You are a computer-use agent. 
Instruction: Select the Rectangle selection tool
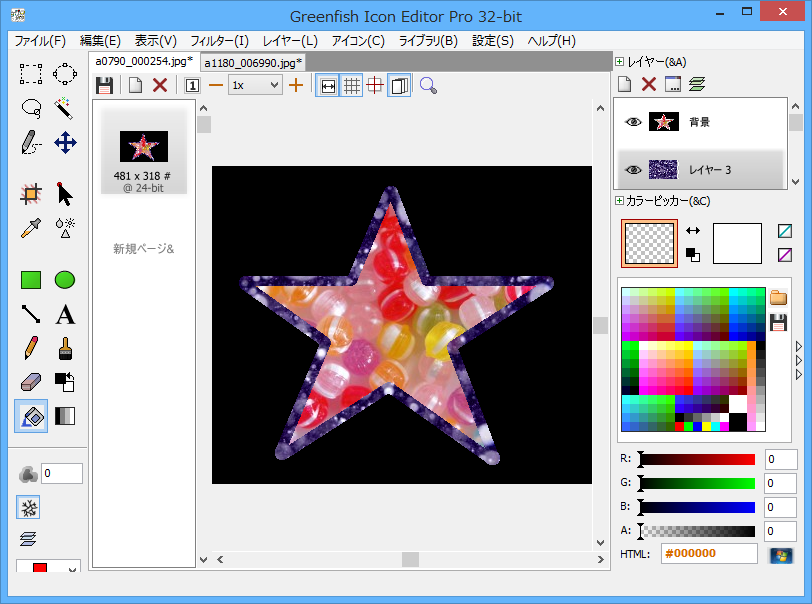(31, 73)
